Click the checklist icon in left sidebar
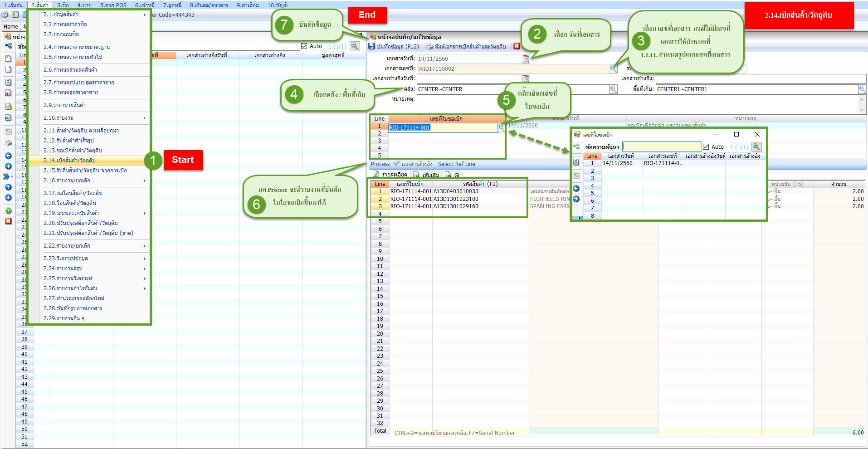The width and height of the screenshot is (868, 449). pos(8,82)
